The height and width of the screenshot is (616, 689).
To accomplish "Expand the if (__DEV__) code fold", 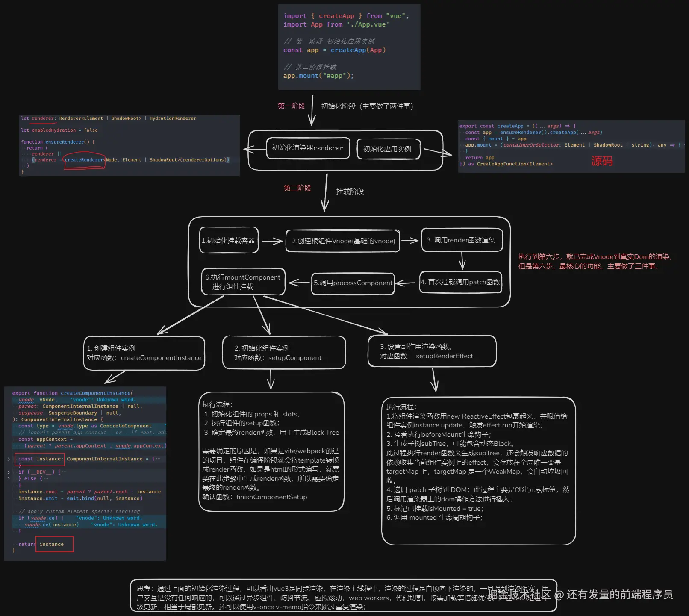I will pos(9,472).
